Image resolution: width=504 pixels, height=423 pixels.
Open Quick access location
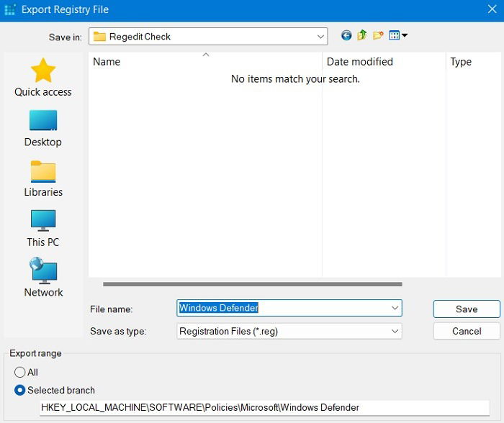click(43, 78)
